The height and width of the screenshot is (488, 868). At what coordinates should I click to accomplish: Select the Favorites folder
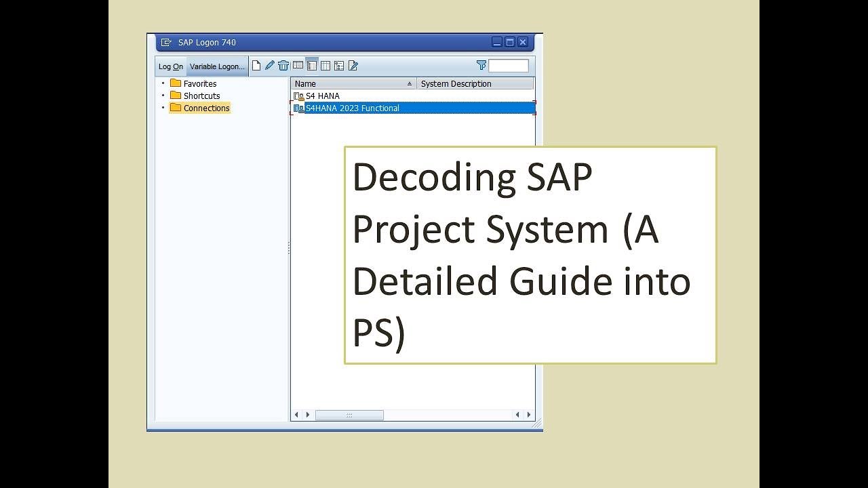click(193, 83)
